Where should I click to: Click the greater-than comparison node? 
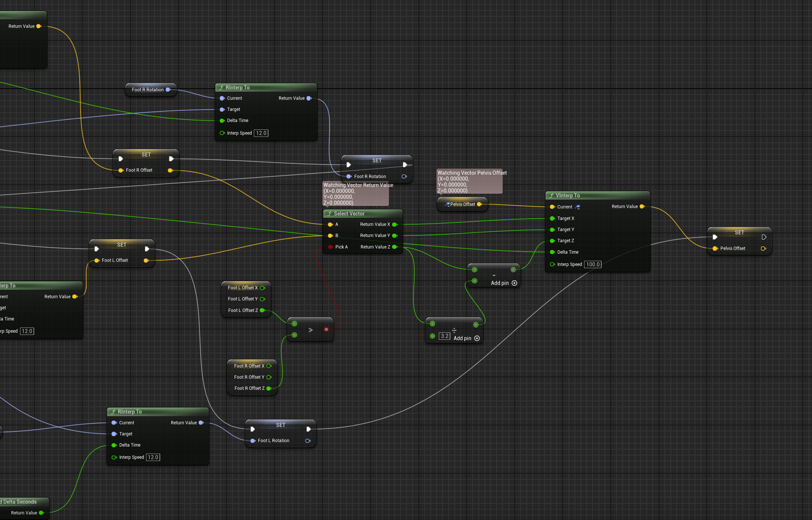click(310, 330)
